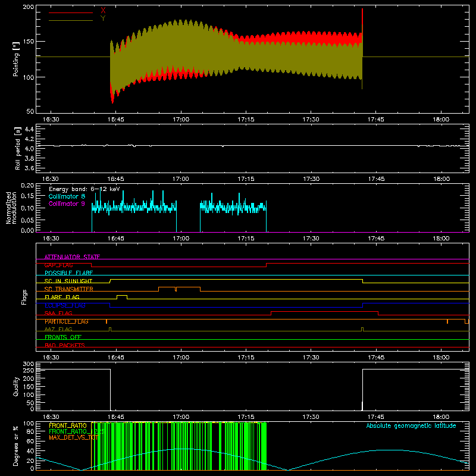Select the SAA_FLAG label
The height and width of the screenshot is (476, 476).
click(x=58, y=313)
